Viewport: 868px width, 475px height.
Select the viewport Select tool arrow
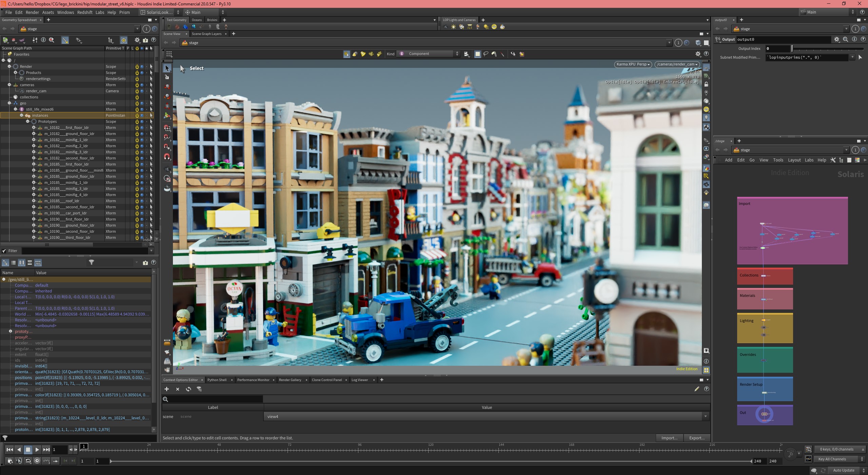(167, 68)
